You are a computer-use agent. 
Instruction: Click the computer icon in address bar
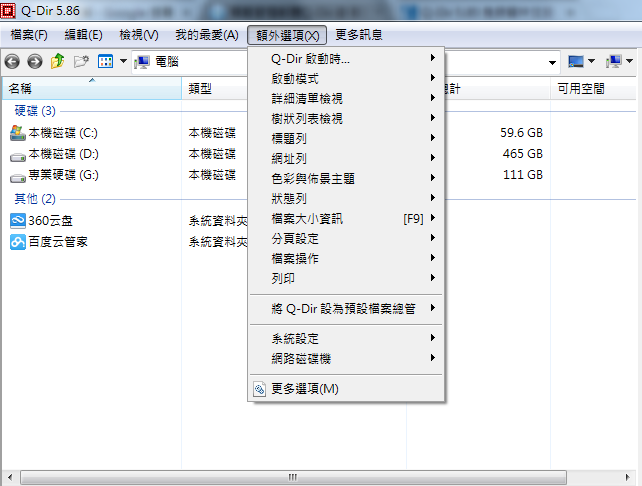(142, 62)
